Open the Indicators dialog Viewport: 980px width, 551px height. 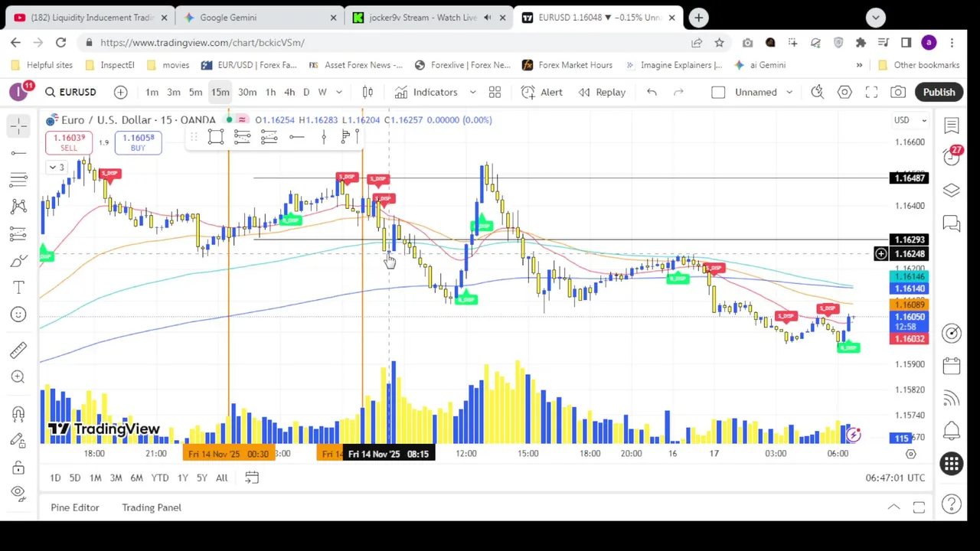pos(426,92)
